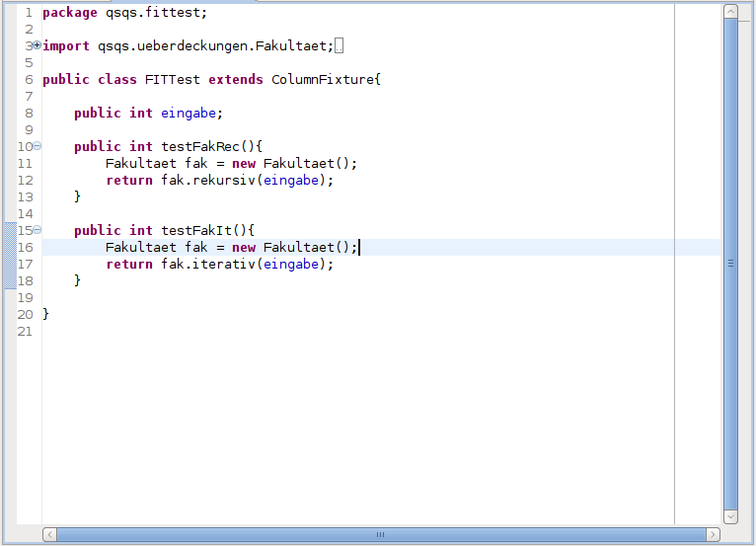Viewport: 756px width, 546px height.
Task: Click the horizontal scrollbar thumb
Action: [x=381, y=534]
